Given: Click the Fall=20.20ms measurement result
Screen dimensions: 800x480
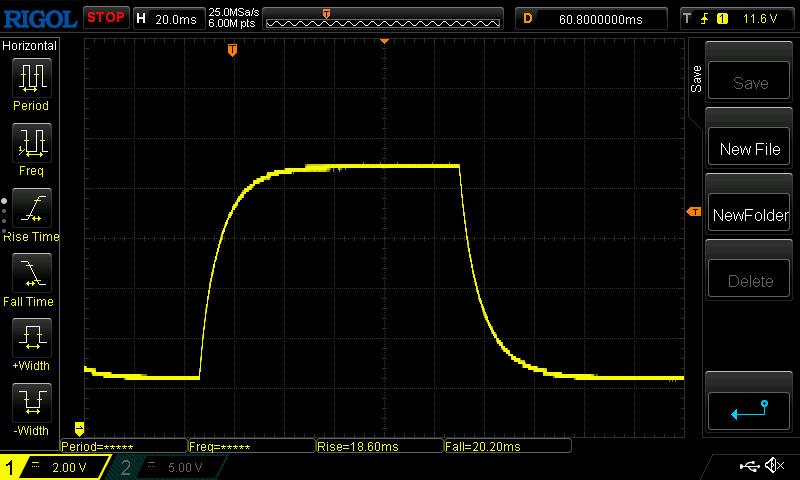Looking at the screenshot, I should click(508, 446).
